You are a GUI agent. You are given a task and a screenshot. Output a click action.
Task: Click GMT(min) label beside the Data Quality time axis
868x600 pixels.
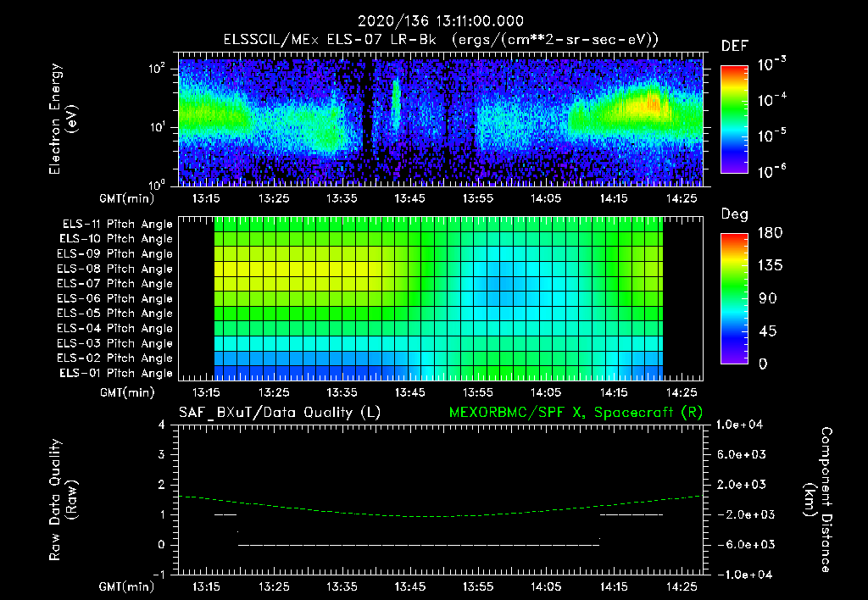tap(127, 586)
